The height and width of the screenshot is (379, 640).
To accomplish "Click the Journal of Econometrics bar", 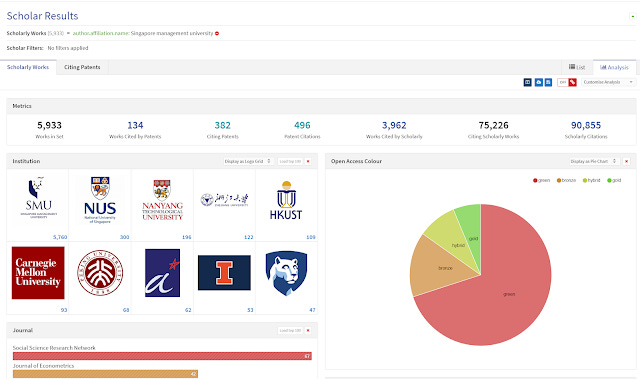I will click(105, 374).
